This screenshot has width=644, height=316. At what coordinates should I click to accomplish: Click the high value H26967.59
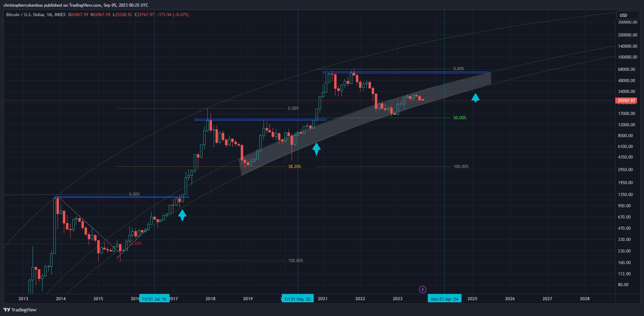pyautogui.click(x=100, y=15)
